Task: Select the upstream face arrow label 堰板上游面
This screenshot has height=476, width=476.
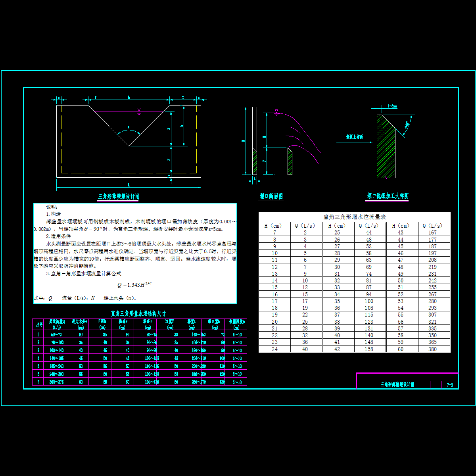Action: tap(354, 137)
